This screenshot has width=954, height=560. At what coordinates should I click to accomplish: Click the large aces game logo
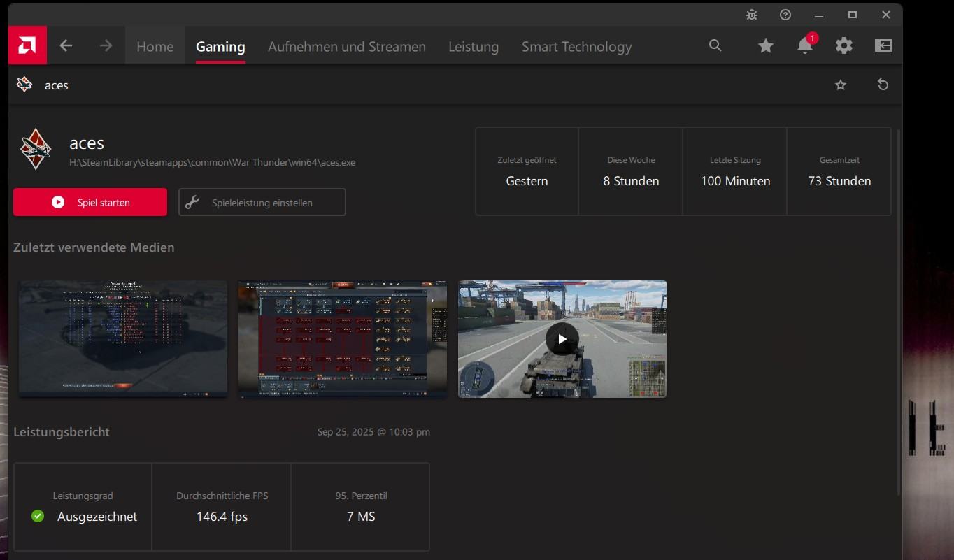(x=35, y=149)
